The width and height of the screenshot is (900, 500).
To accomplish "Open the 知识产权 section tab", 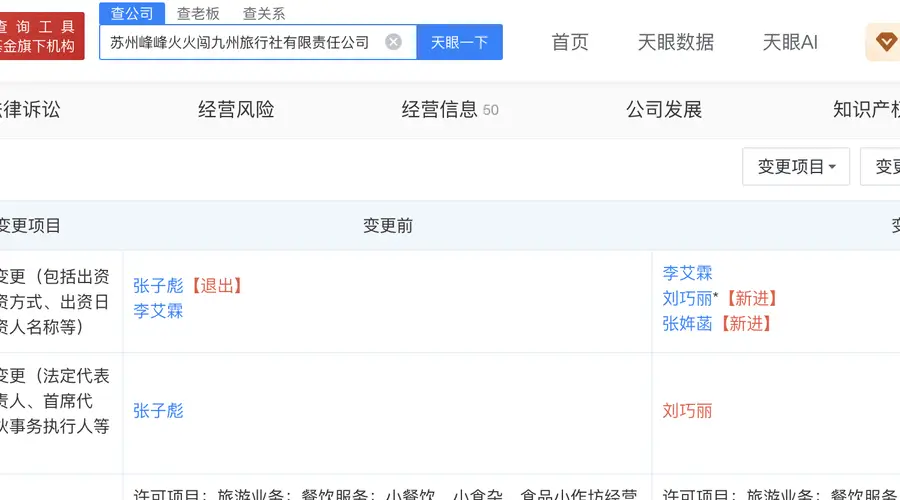I will [x=866, y=109].
